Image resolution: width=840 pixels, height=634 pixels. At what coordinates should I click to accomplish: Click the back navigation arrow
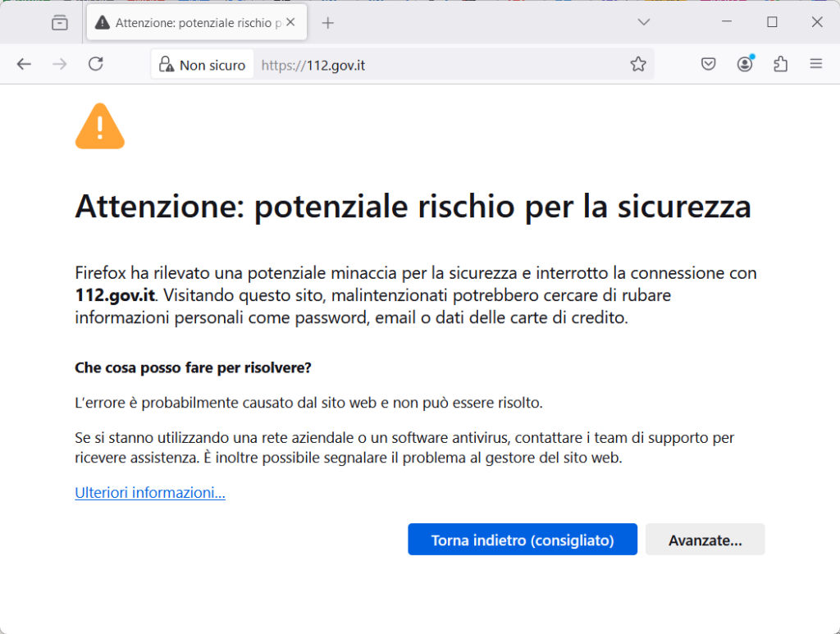point(24,64)
